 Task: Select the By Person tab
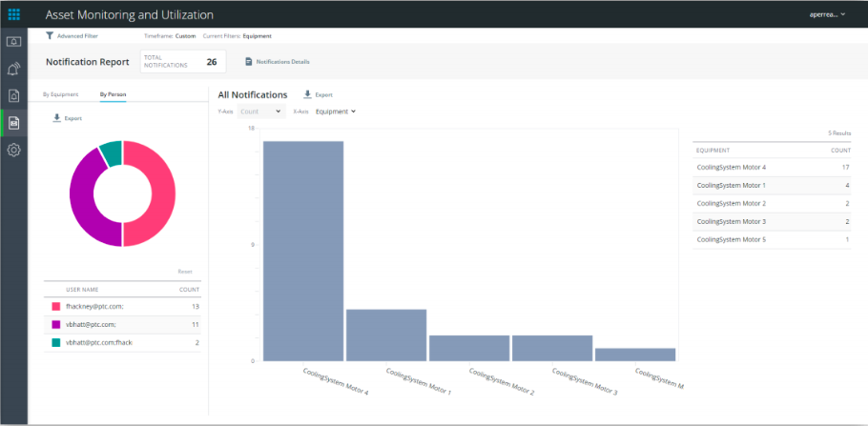point(113,94)
